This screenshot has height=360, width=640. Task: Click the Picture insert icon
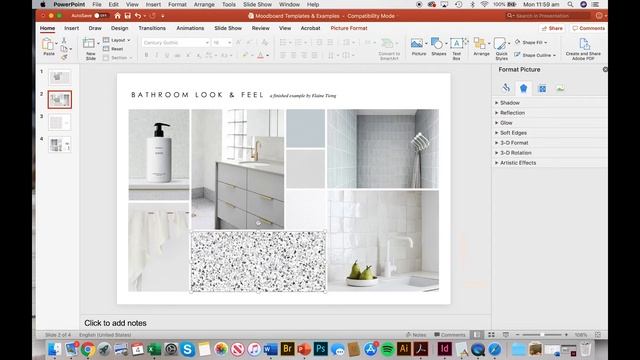[x=417, y=43]
